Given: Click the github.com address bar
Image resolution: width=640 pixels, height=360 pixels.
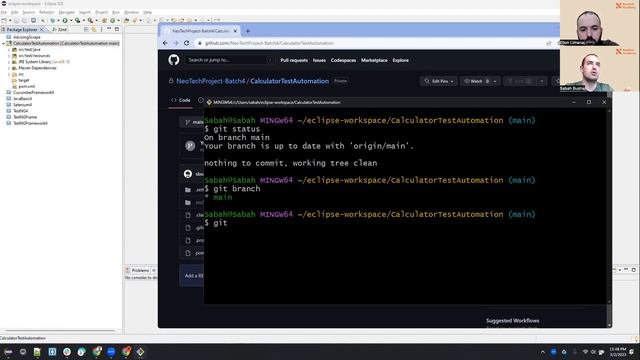Looking at the screenshot, I should point(371,43).
